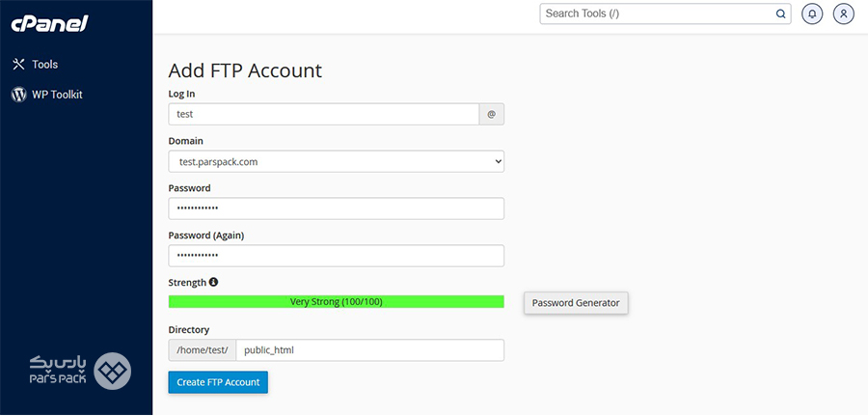Click Create FTP Account button
Image resolution: width=868 pixels, height=416 pixels.
[218, 382]
